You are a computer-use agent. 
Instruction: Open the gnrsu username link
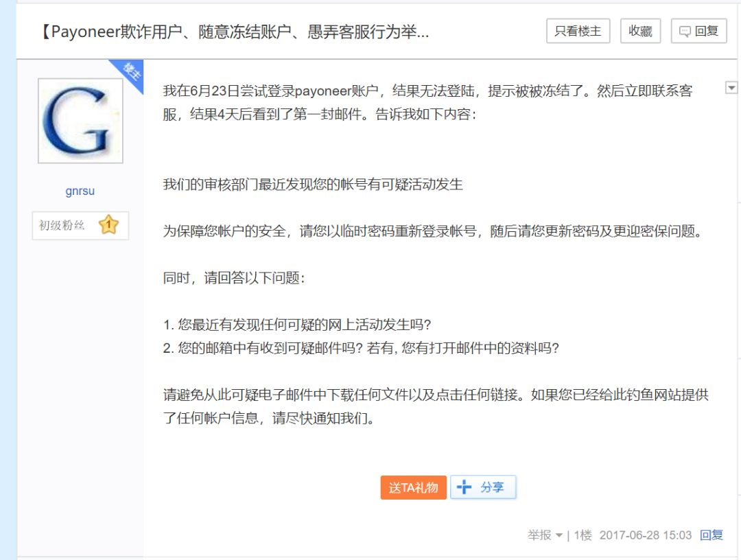click(80, 191)
